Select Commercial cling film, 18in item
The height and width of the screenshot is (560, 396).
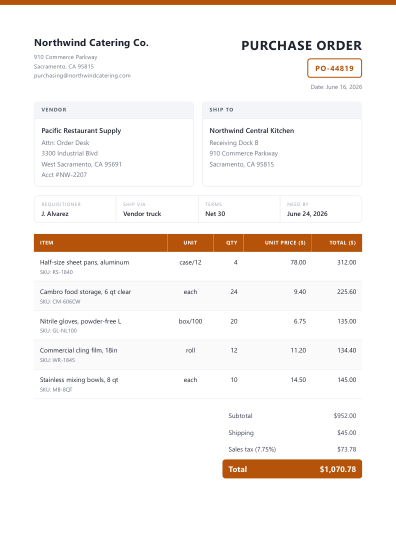[x=79, y=350]
